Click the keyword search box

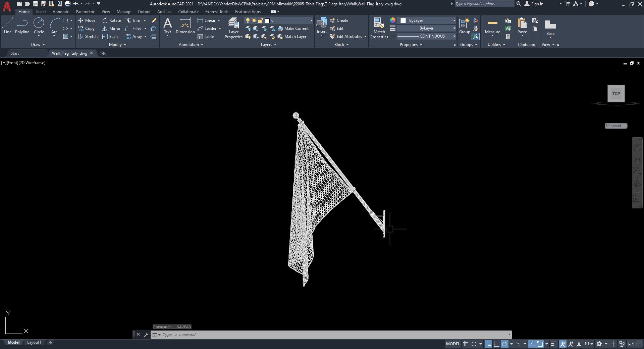[484, 4]
